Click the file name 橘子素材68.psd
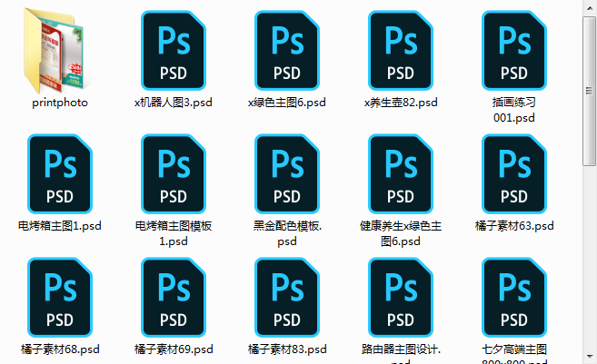This screenshot has height=364, width=597. [60, 349]
